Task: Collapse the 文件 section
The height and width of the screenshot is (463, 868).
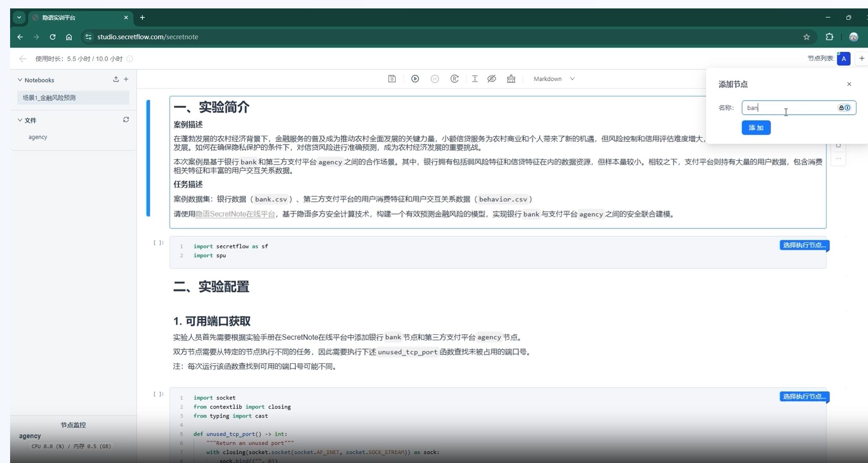Action: (20, 120)
